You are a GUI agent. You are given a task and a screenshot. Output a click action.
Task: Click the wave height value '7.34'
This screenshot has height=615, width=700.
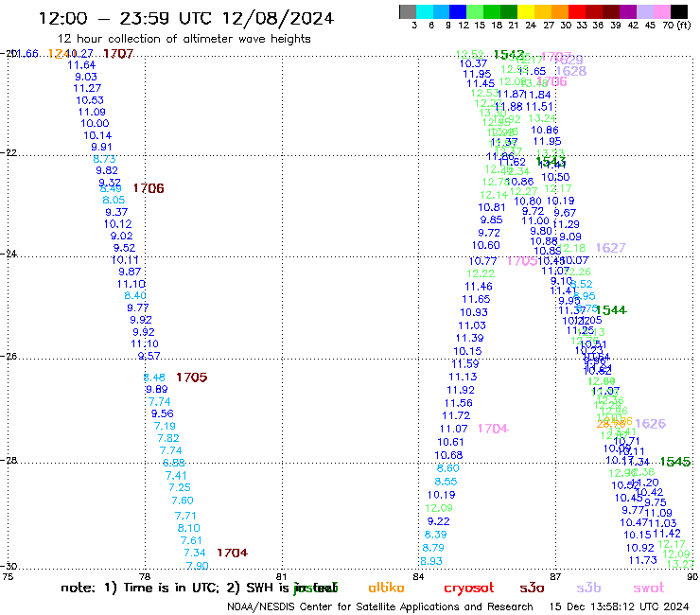tap(195, 553)
